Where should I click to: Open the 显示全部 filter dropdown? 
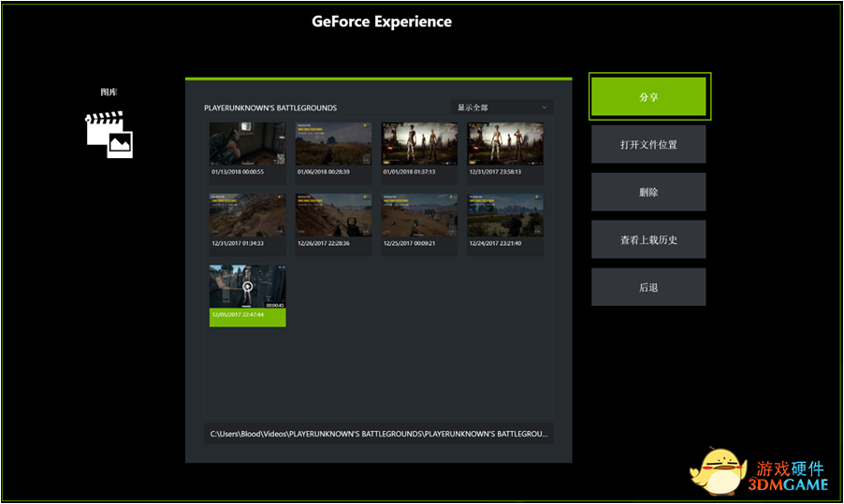[x=502, y=107]
